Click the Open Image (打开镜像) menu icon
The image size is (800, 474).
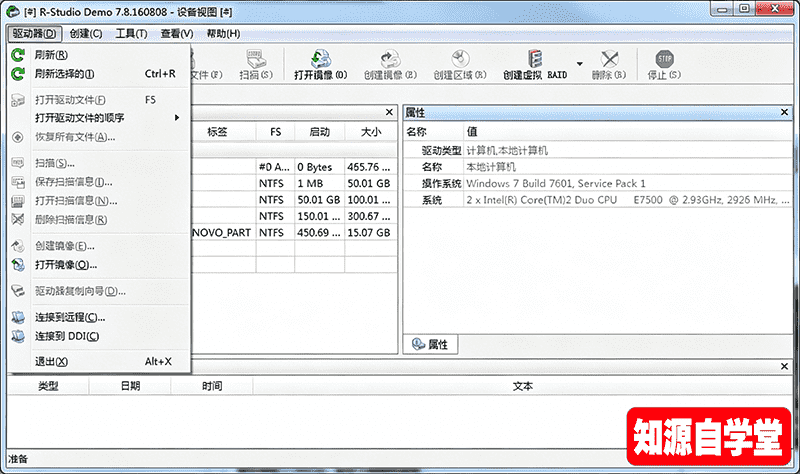tap(18, 265)
